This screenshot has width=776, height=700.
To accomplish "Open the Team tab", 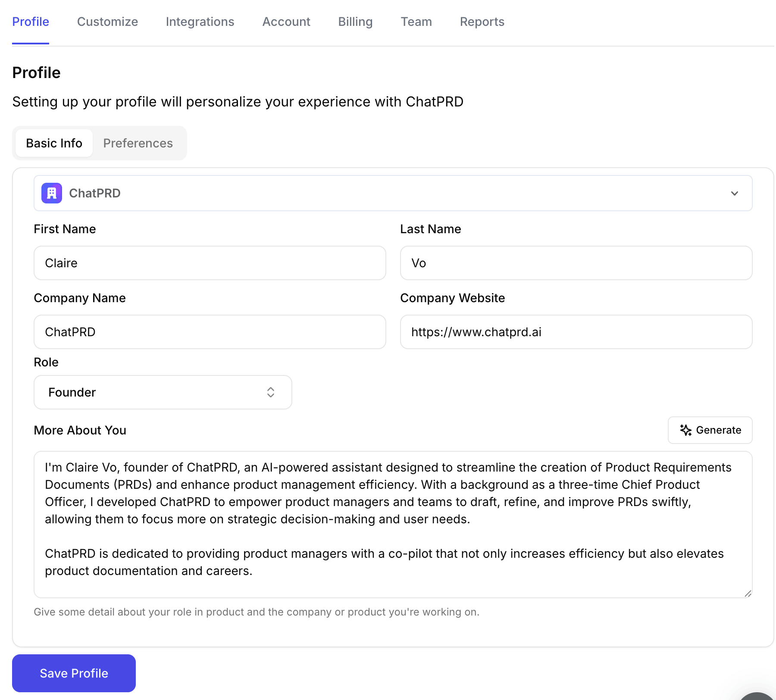I will pyautogui.click(x=416, y=22).
